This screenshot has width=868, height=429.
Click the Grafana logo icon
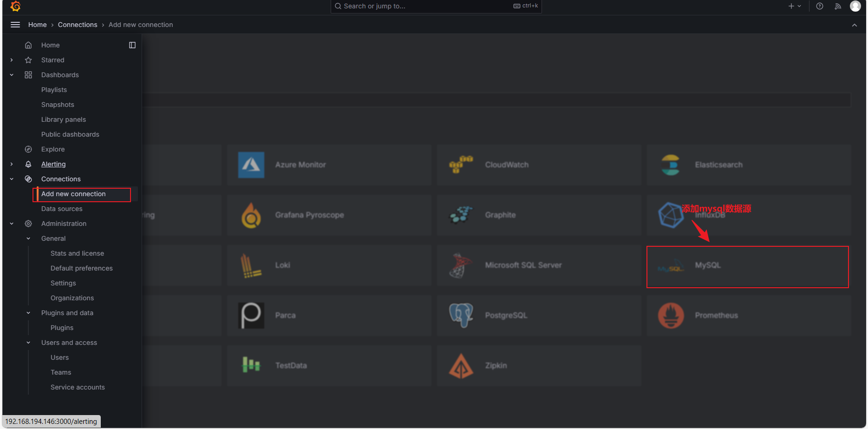[x=15, y=6]
